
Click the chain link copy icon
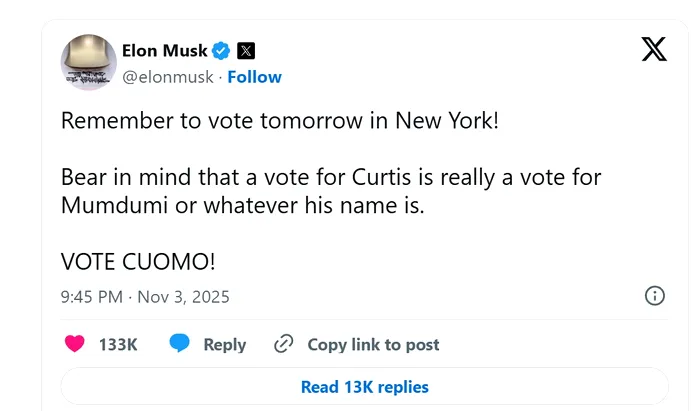coord(283,344)
